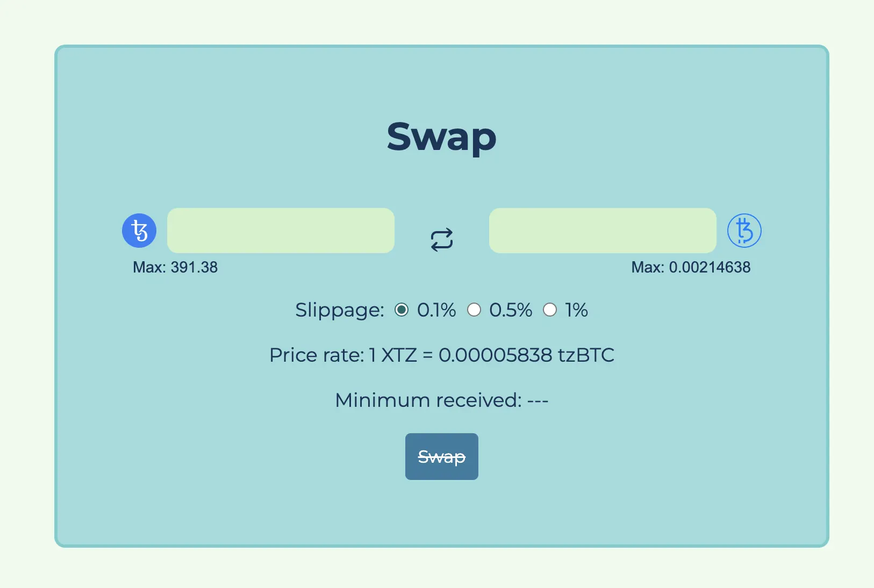Reverse the swap direction with the arrows icon
Image resolution: width=874 pixels, height=588 pixels.
coord(442,240)
